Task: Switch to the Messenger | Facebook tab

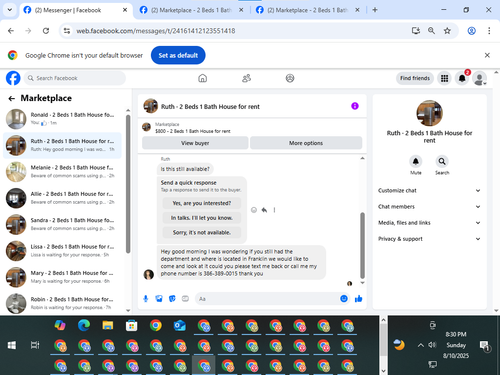Action: (x=75, y=10)
